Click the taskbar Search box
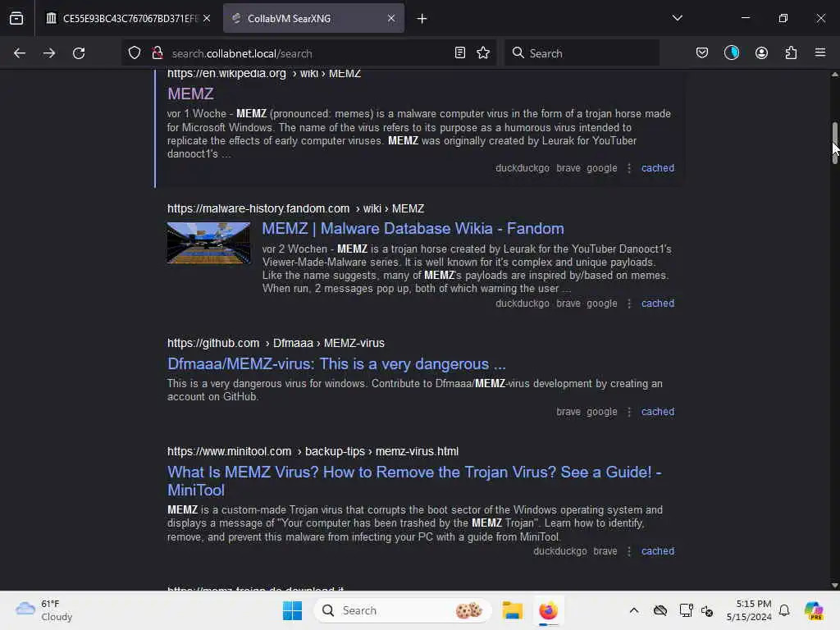Screen dimensions: 840x630 pos(402,610)
